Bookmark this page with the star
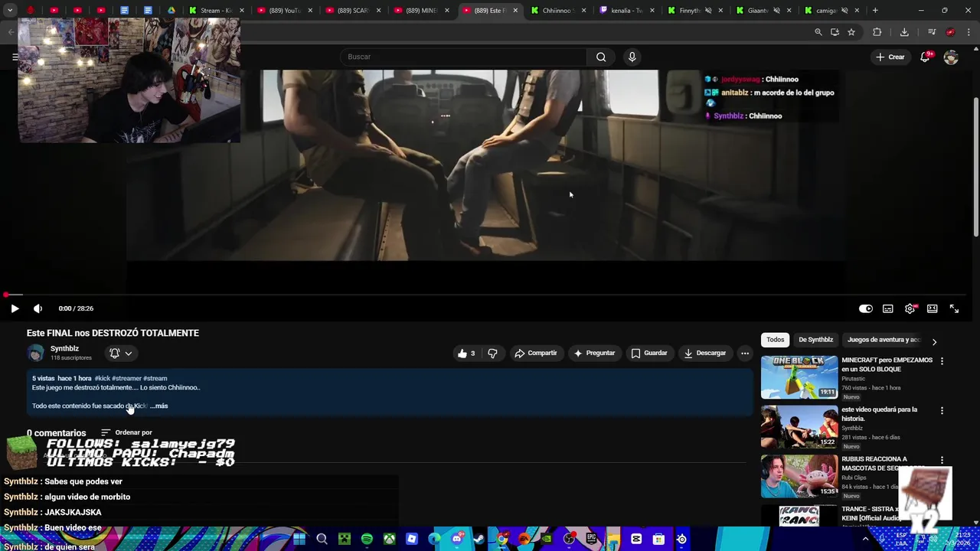The height and width of the screenshot is (551, 980). [x=851, y=32]
